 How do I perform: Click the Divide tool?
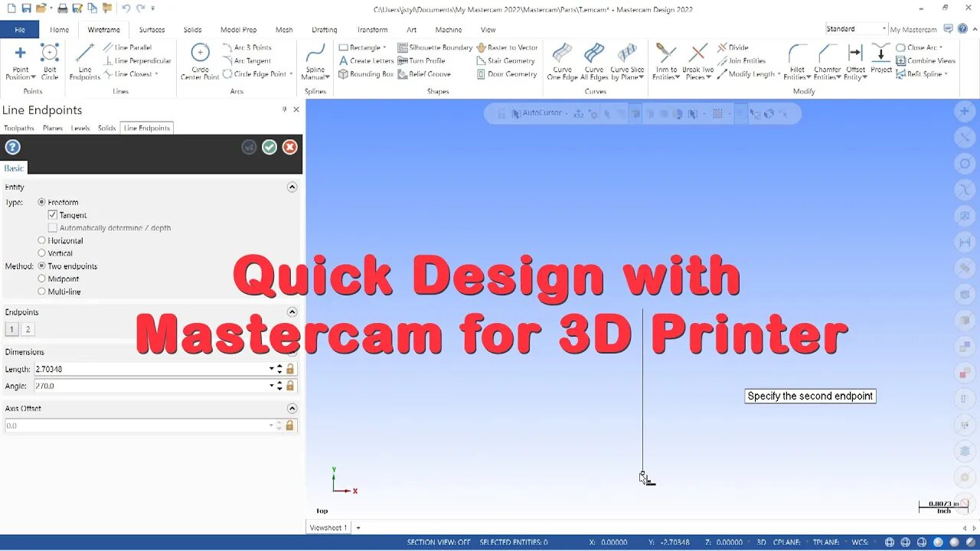(x=733, y=47)
